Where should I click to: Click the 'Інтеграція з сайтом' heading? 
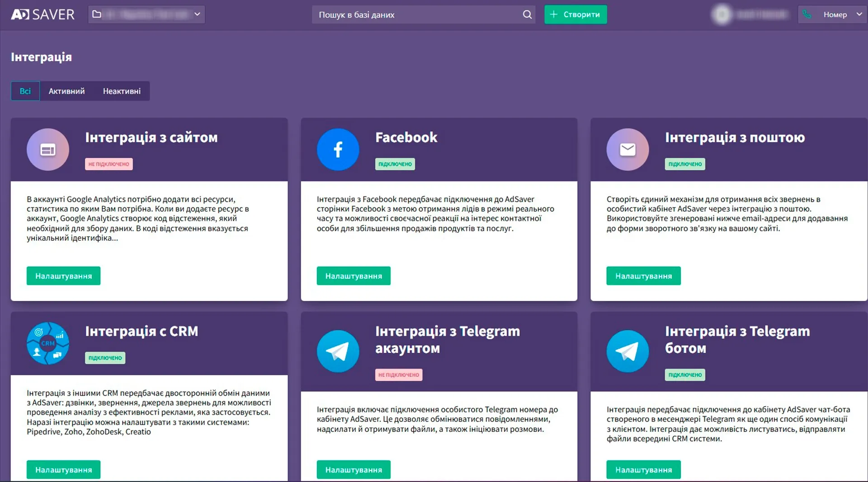pyautogui.click(x=151, y=137)
